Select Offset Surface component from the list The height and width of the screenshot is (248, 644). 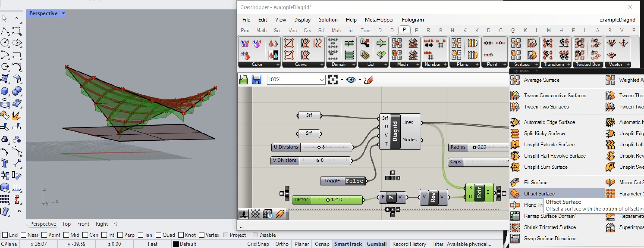[x=539, y=194]
